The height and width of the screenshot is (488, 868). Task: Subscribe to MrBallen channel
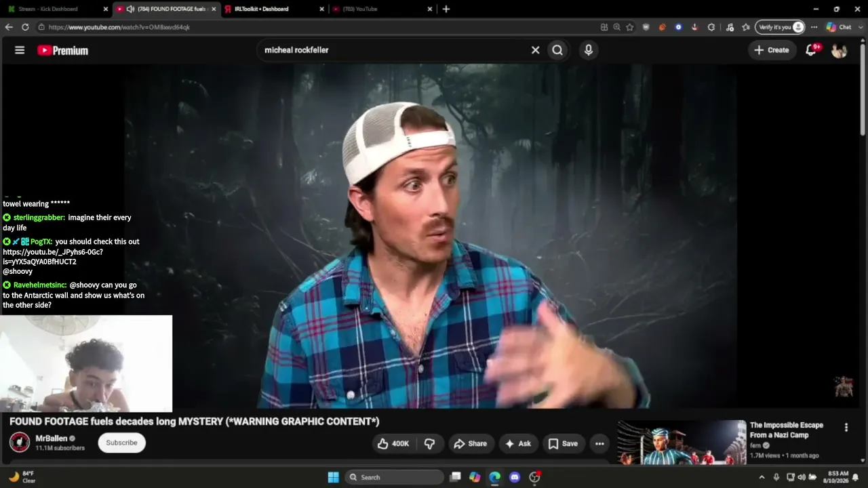coord(122,443)
